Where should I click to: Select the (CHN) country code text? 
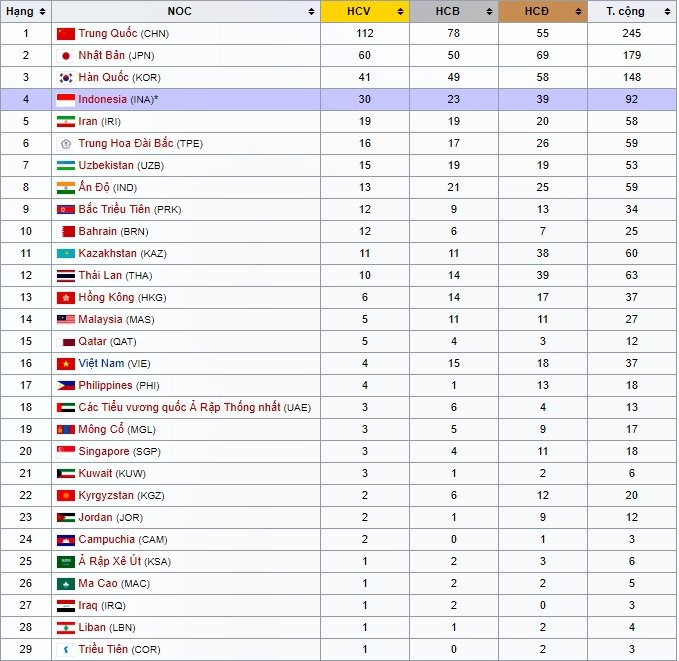point(155,34)
